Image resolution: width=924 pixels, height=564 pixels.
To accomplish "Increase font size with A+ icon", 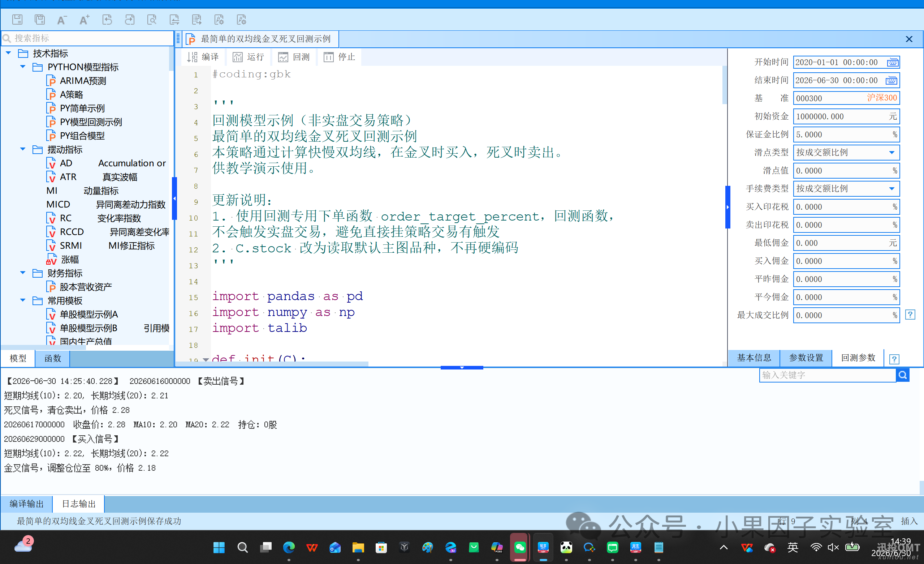I will tap(85, 20).
